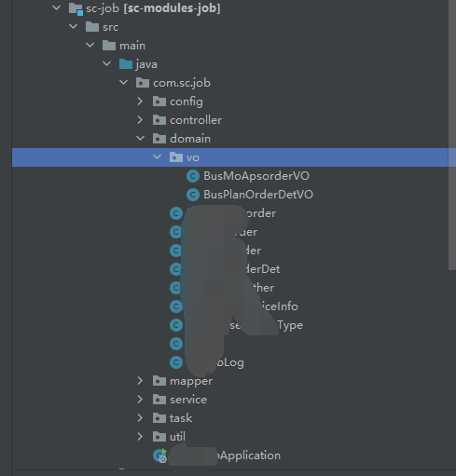Expand the config package
The width and height of the screenshot is (456, 476).
pos(140,102)
